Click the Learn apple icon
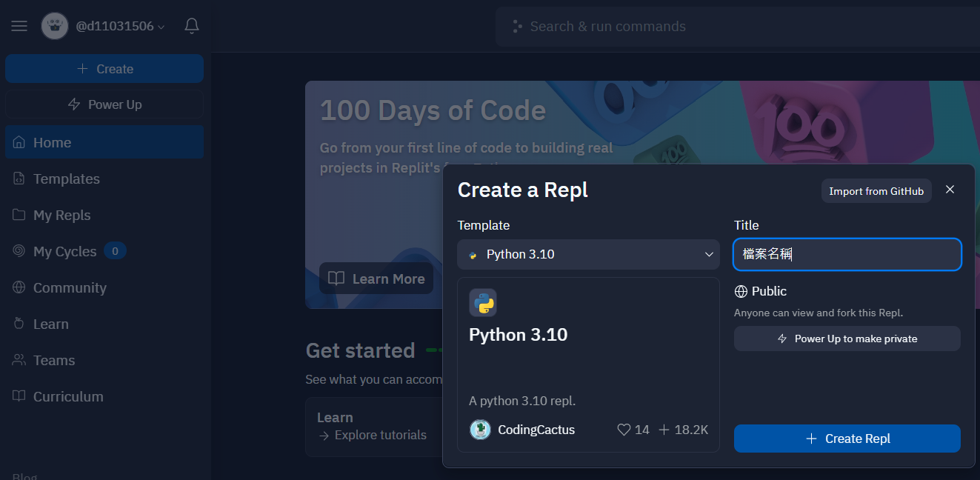980x480 pixels. point(19,324)
